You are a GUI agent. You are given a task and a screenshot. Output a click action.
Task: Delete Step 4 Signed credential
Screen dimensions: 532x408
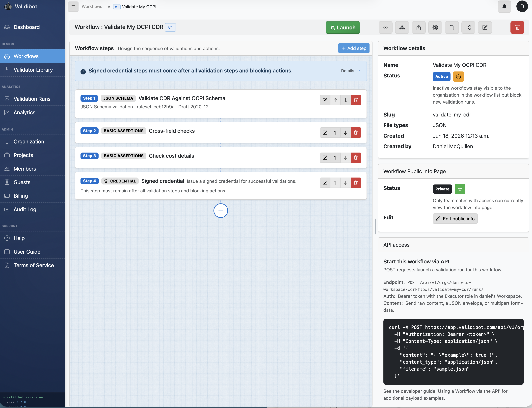click(356, 183)
